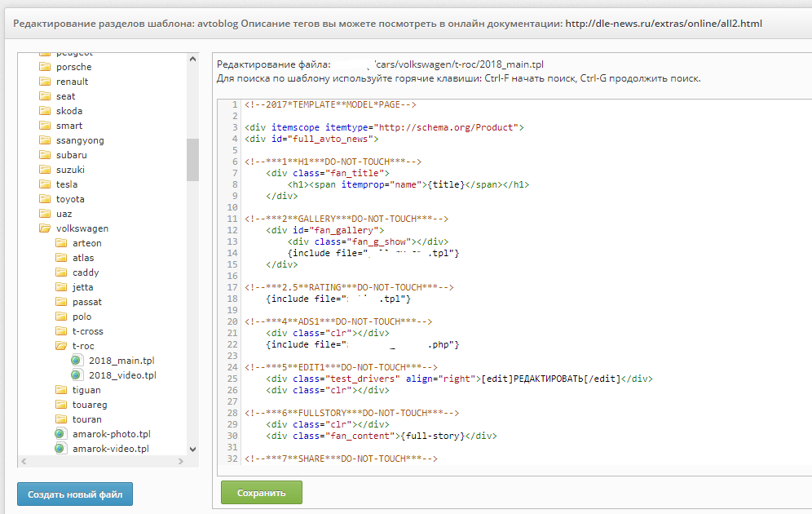Collapse the open t-roc folder

pos(61,346)
